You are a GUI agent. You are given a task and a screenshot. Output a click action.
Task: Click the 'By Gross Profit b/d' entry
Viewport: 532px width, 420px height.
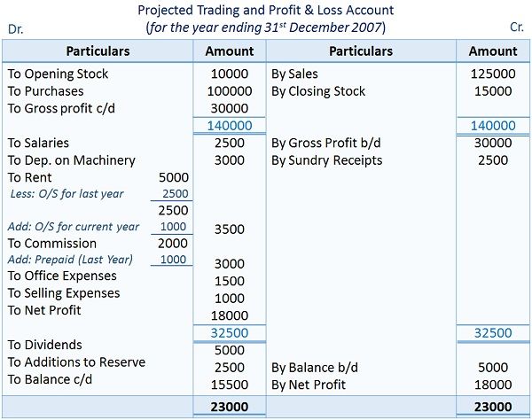(x=326, y=143)
